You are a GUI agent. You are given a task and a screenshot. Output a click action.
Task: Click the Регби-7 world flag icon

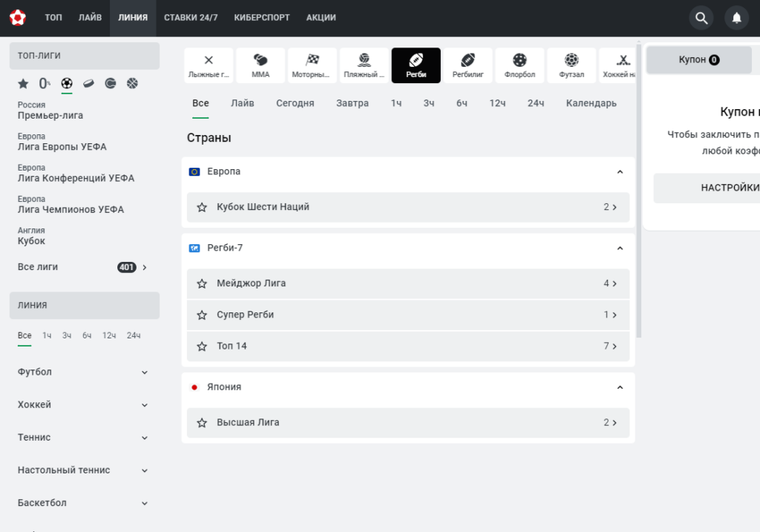pos(194,248)
